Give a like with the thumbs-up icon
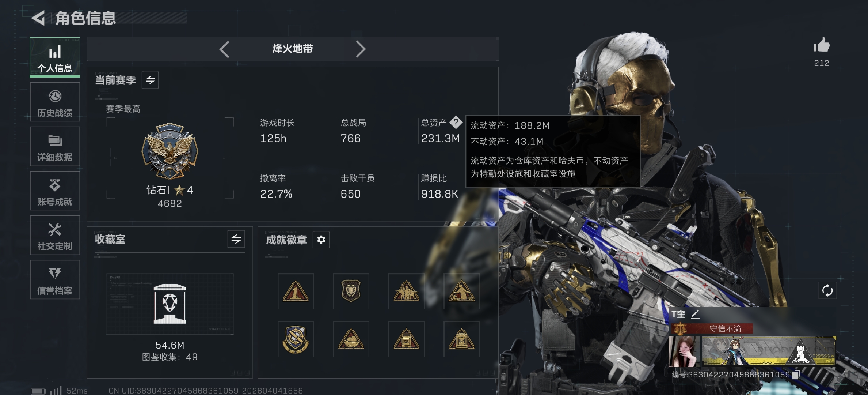Screen dimensions: 868x395 tap(822, 45)
